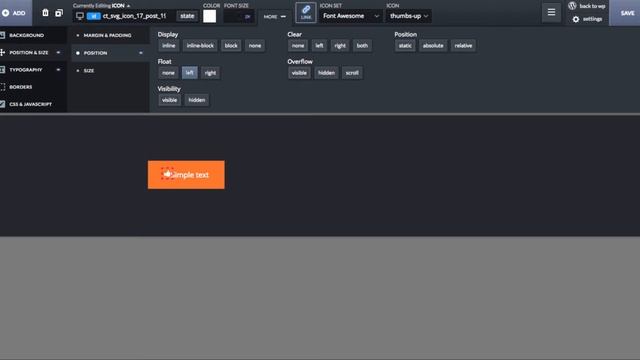Screen dimensions: 640x360
Task: Click the ct_svg_icon_17_post_11 selector field
Action: pos(134,16)
